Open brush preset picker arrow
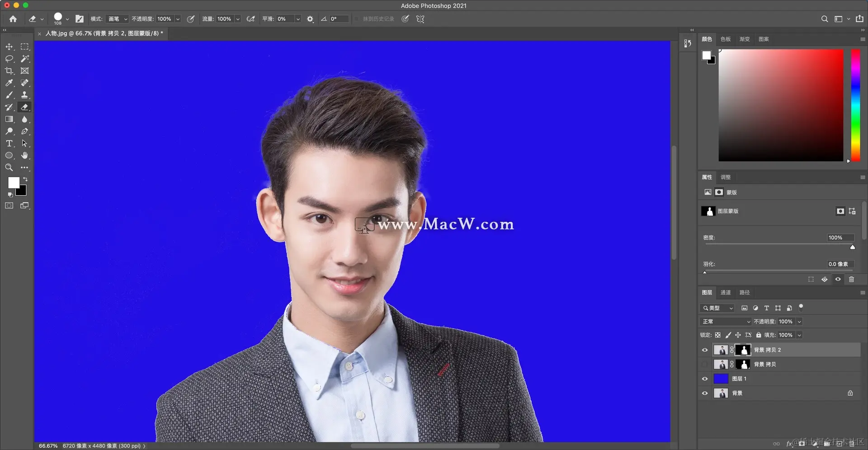The height and width of the screenshot is (450, 868). (x=67, y=19)
